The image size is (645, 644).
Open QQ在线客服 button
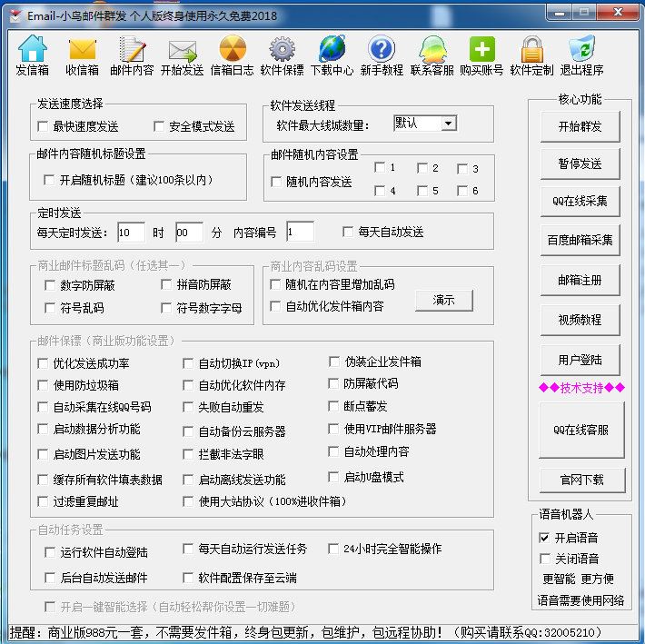pyautogui.click(x=581, y=430)
